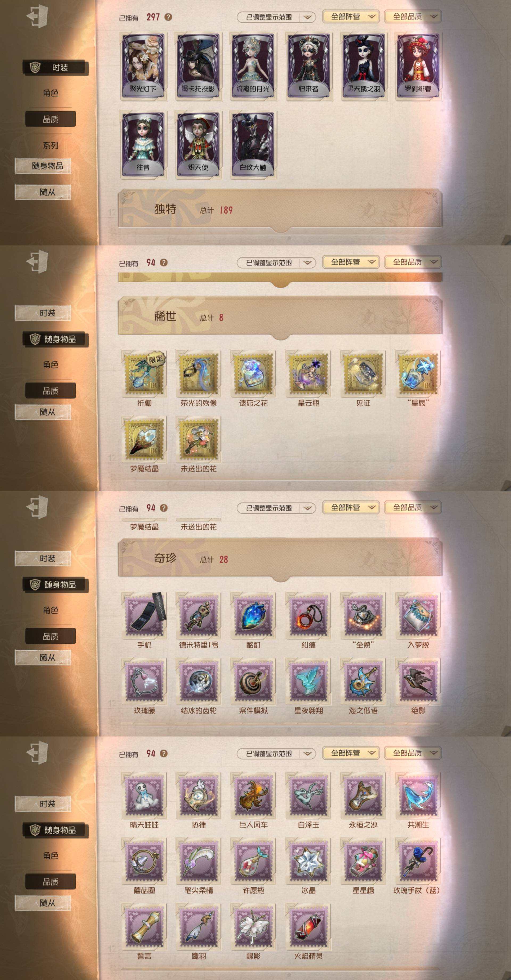Choose the 火焰精灵 accessory icon
This screenshot has width=511, height=980.
pyautogui.click(x=308, y=926)
